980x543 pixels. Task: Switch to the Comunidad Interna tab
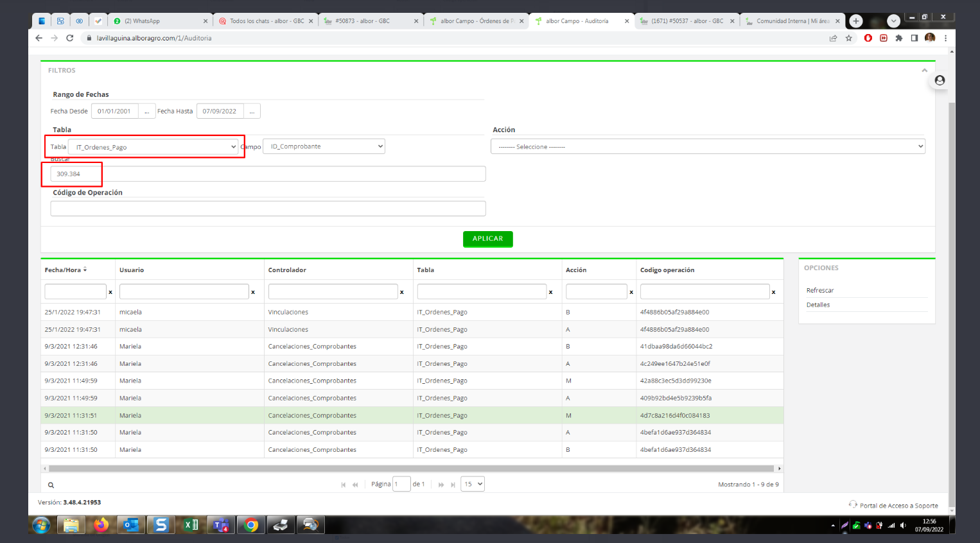pos(792,21)
